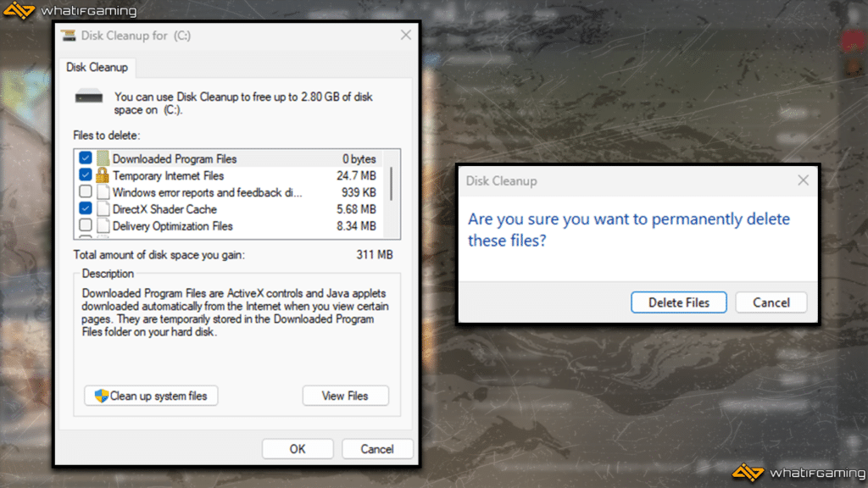Image resolution: width=868 pixels, height=488 pixels.
Task: Uncheck the Downloaded Program Files checkbox
Action: (x=86, y=158)
